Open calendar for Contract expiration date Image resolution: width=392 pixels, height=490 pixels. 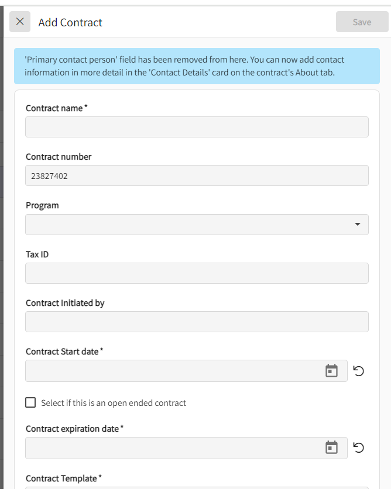[331, 448]
